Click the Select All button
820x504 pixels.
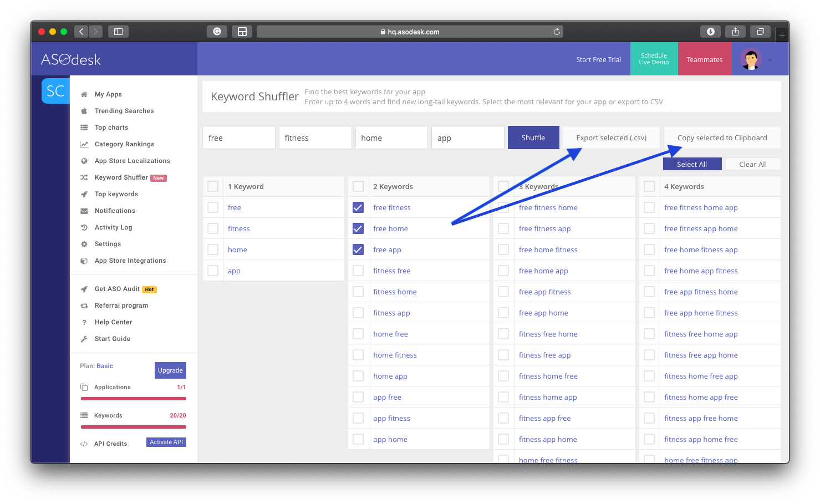pos(692,164)
